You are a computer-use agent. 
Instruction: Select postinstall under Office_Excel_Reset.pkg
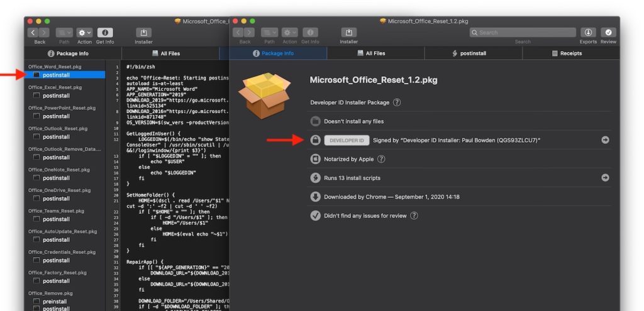point(56,95)
